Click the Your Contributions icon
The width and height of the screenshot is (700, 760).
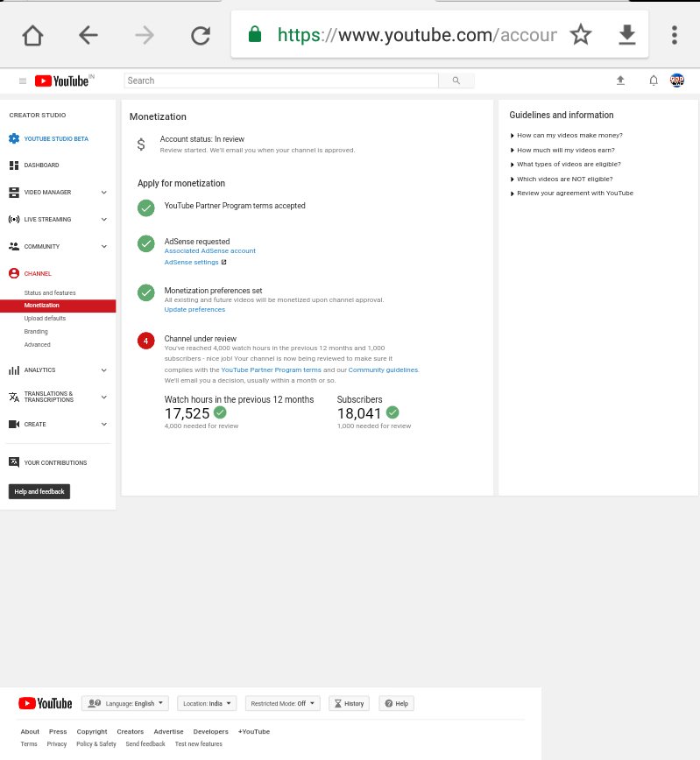pyautogui.click(x=14, y=462)
